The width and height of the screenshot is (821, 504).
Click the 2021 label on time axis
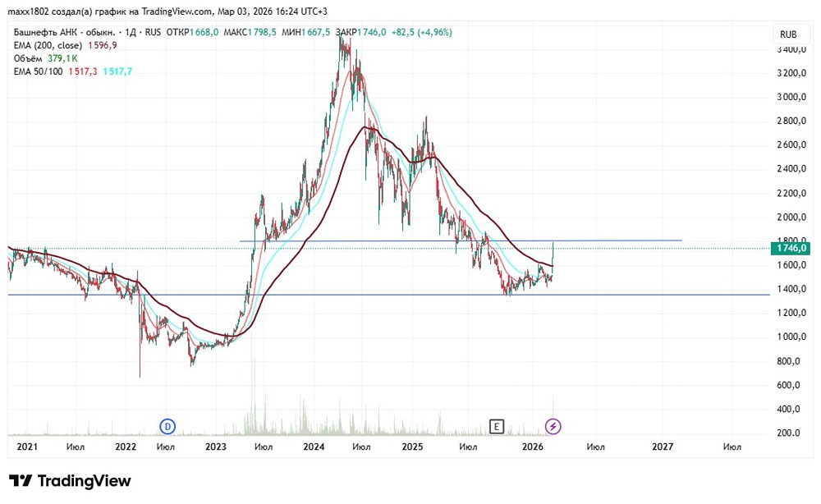(x=27, y=447)
